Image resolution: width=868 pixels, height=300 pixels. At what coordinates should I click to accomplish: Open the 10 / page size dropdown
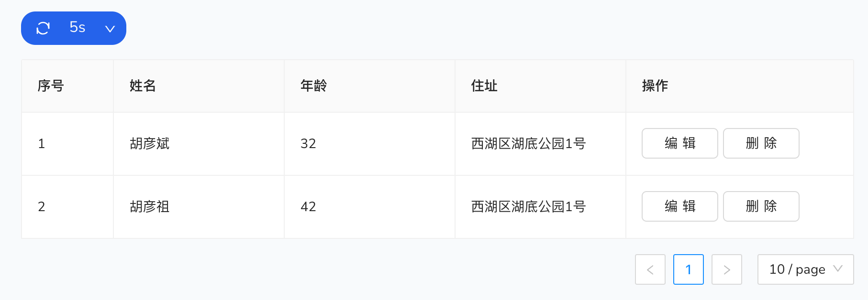pyautogui.click(x=805, y=269)
